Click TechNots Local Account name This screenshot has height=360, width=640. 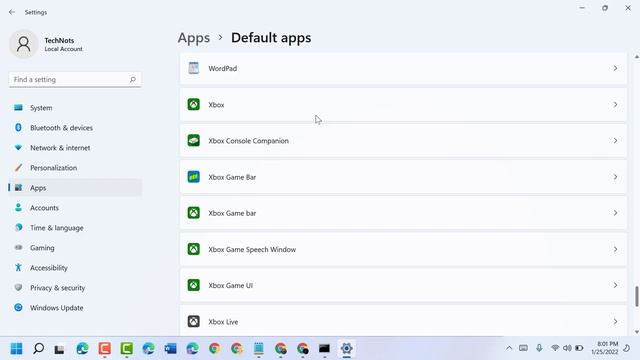(63, 44)
